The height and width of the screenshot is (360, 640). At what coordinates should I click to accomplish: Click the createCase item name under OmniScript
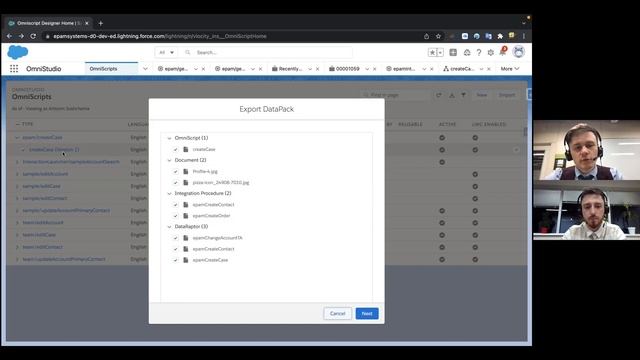pyautogui.click(x=204, y=149)
